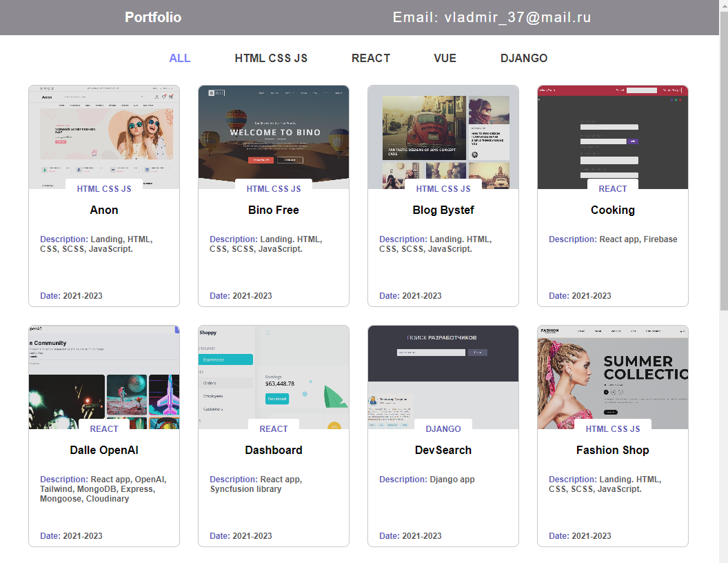Filter projects by HTML CSS JS
This screenshot has height=563, width=728.
coord(271,58)
